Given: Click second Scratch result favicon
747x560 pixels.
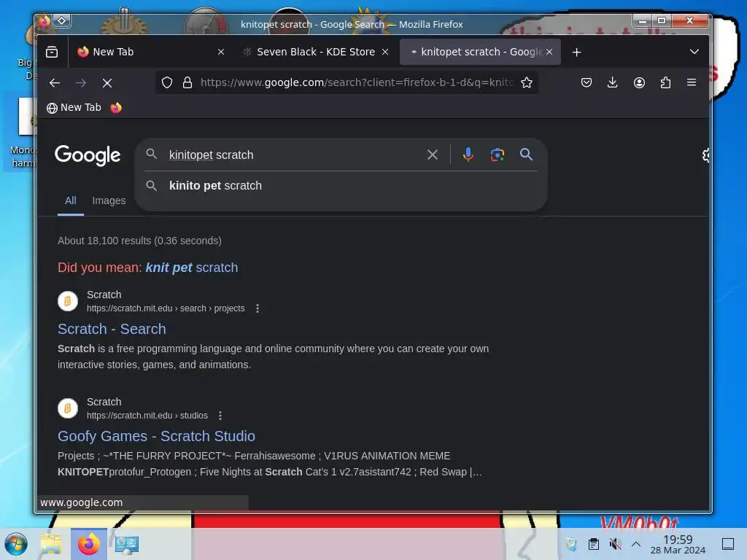Looking at the screenshot, I should pos(68,408).
